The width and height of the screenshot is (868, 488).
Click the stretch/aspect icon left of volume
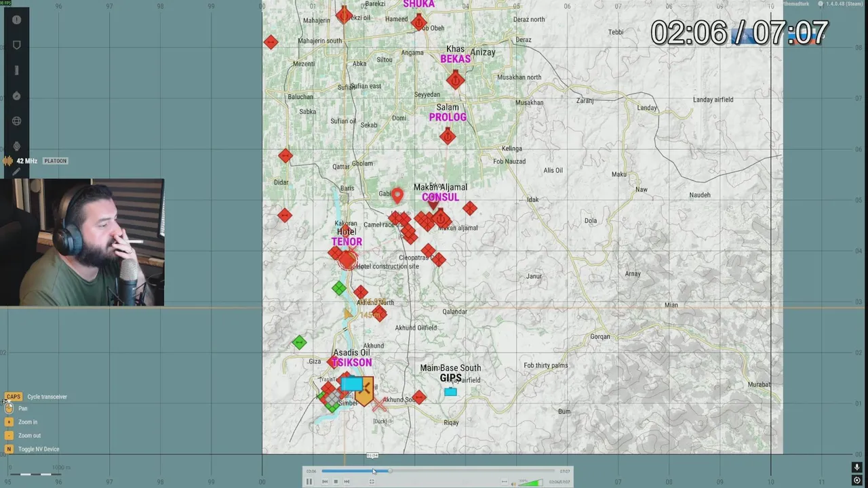point(504,481)
